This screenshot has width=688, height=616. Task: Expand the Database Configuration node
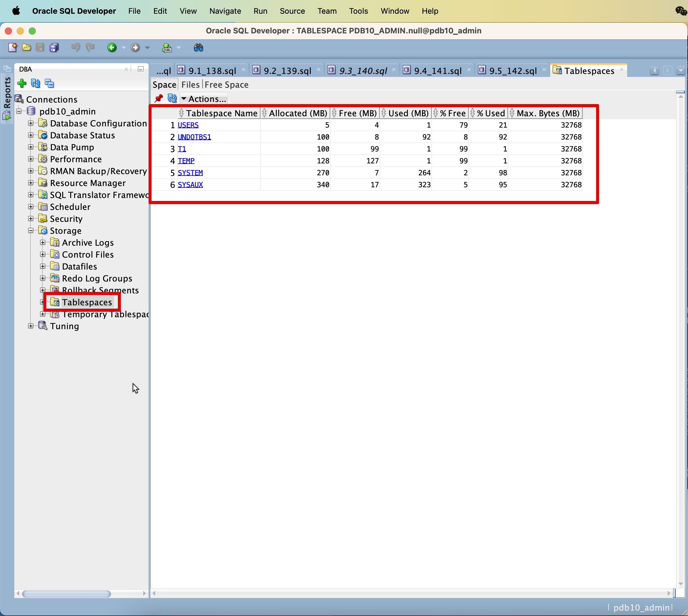point(31,123)
